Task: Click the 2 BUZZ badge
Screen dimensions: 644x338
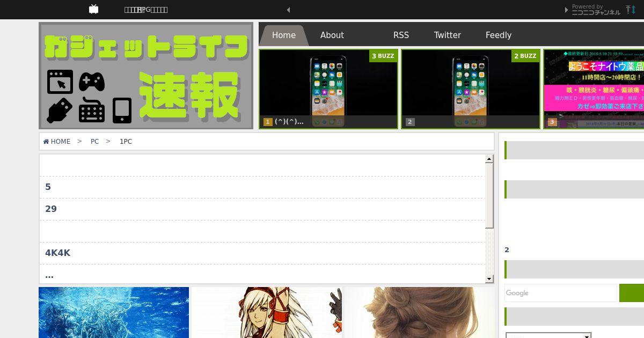Action: [525, 56]
